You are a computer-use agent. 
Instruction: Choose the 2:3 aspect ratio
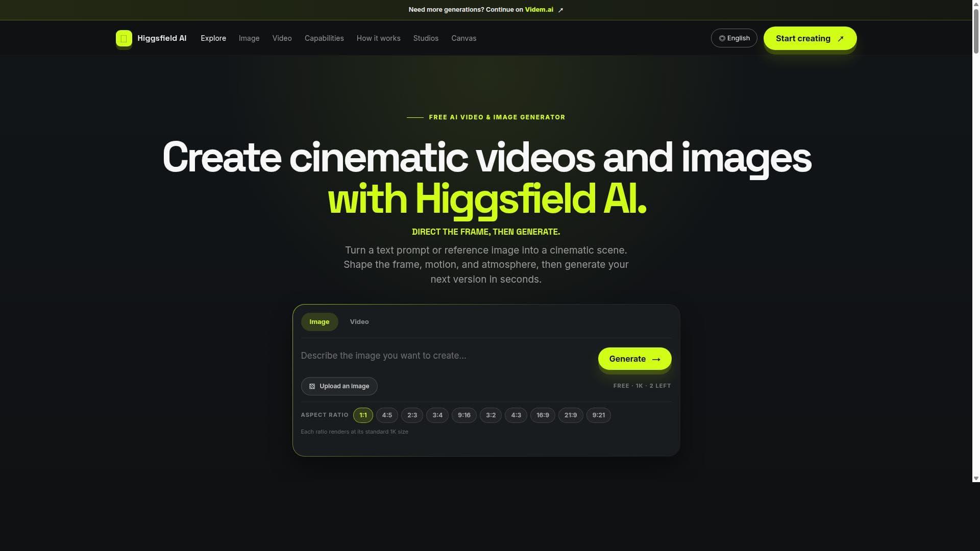point(412,415)
